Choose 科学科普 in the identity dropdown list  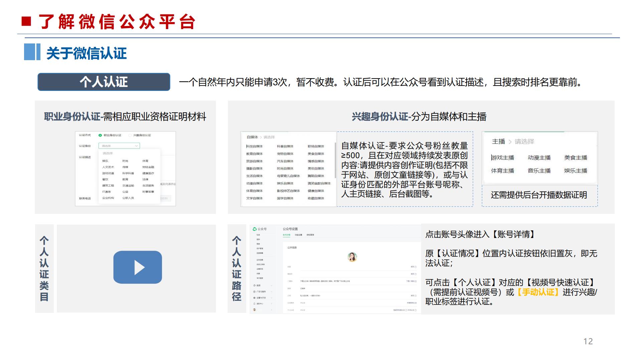[x=128, y=173]
